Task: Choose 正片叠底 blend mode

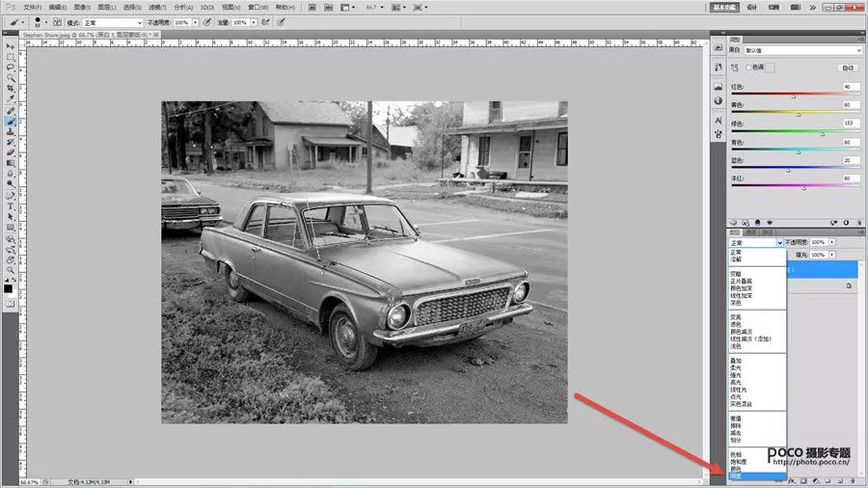Action: [x=742, y=281]
